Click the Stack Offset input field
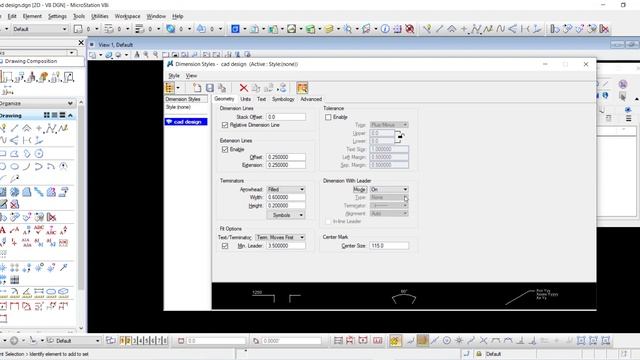The width and height of the screenshot is (640, 360). coord(286,117)
